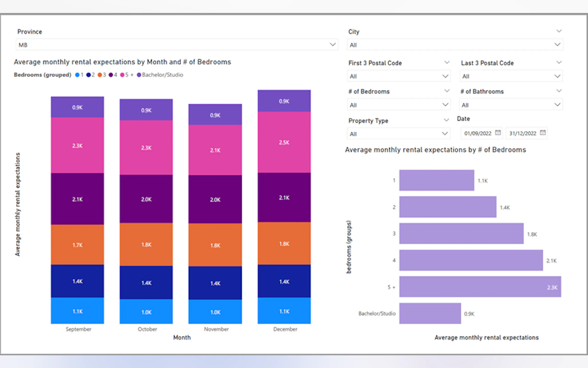588x368 pixels.
Task: Click the blue legend dot for 1 bedroom
Action: tap(77, 75)
